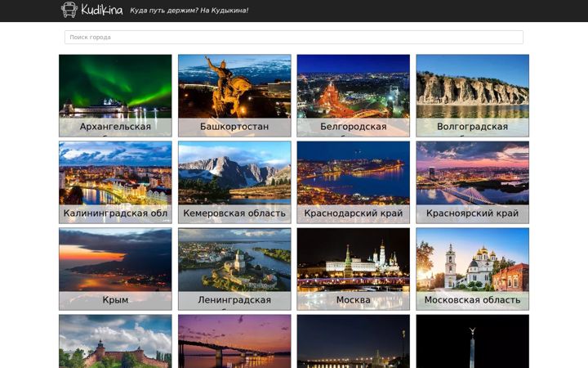Open the red fortress wall tile
Screen dimensions: 588x368
(x=115, y=341)
